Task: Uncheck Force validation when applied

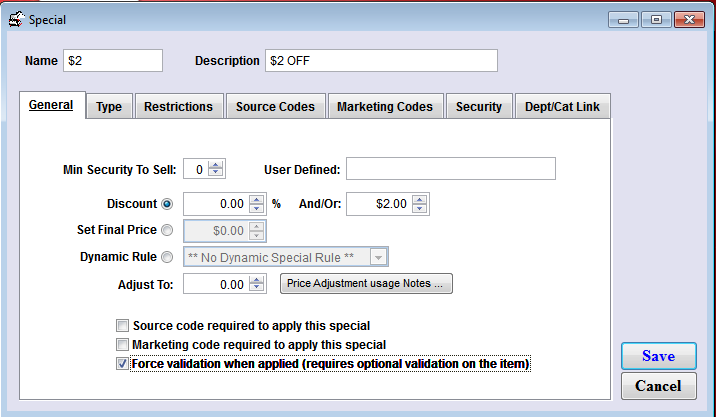Action: point(122,364)
